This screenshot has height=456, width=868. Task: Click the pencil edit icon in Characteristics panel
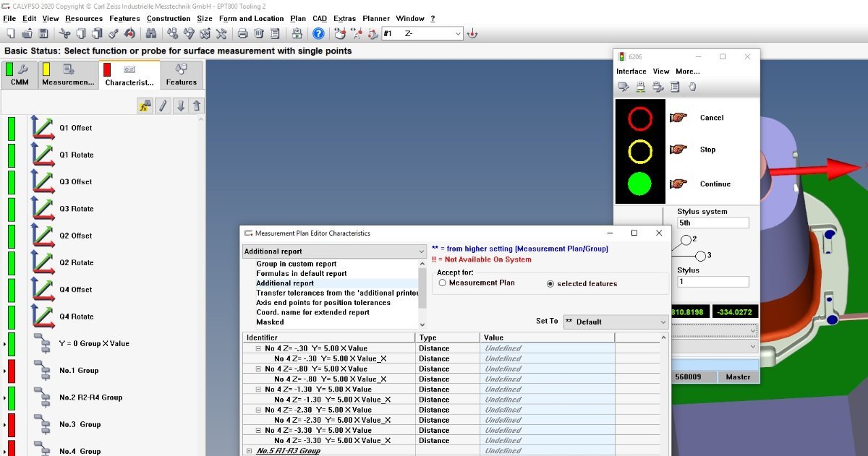[163, 106]
